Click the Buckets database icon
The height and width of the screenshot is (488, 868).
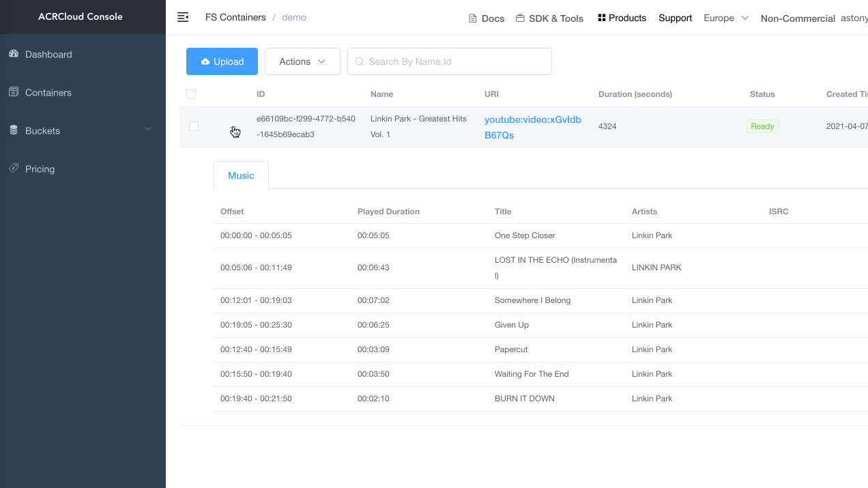point(14,130)
